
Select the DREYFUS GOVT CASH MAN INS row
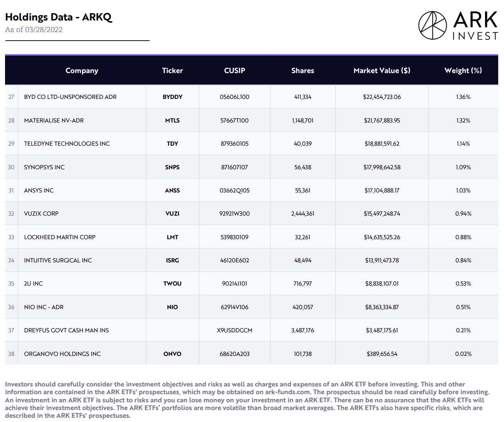[66, 330]
